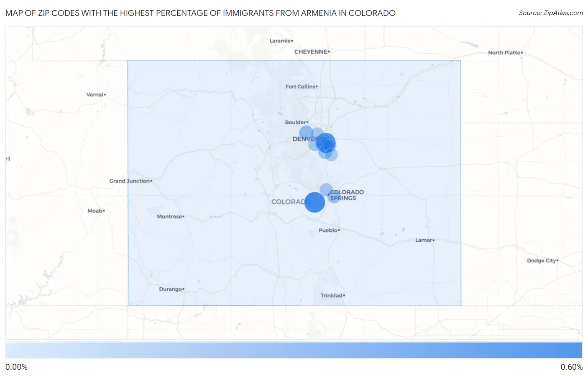588x376 pixels.
Task: Click the Vernal city label
Action: [96, 95]
